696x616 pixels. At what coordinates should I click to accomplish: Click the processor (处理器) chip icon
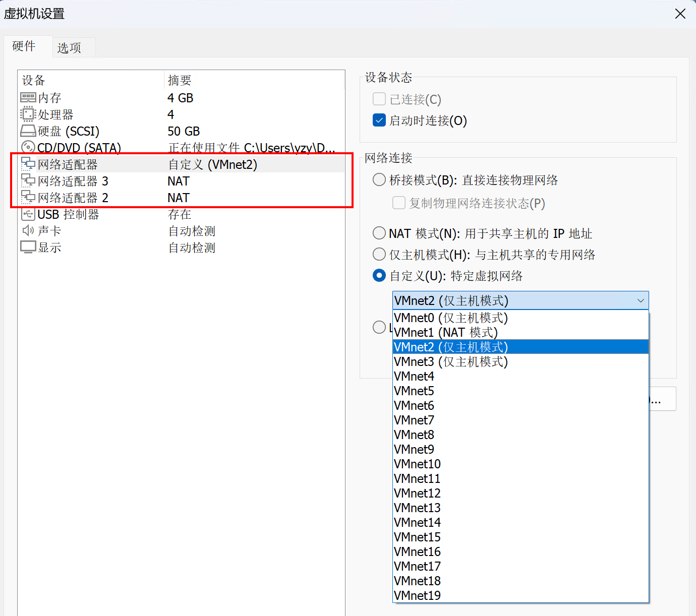click(x=28, y=114)
